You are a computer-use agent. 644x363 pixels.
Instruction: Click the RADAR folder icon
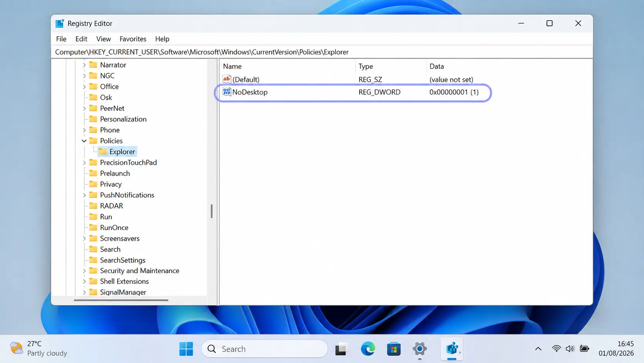(x=93, y=206)
